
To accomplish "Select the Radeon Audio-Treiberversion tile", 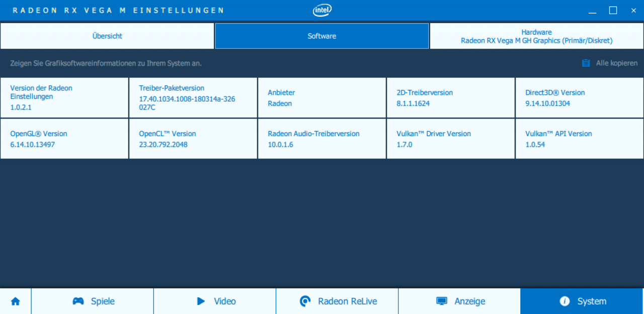I will click(322, 139).
